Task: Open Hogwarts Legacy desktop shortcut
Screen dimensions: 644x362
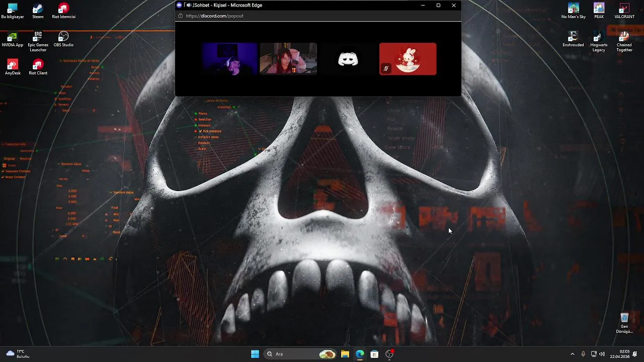Action: tap(599, 42)
